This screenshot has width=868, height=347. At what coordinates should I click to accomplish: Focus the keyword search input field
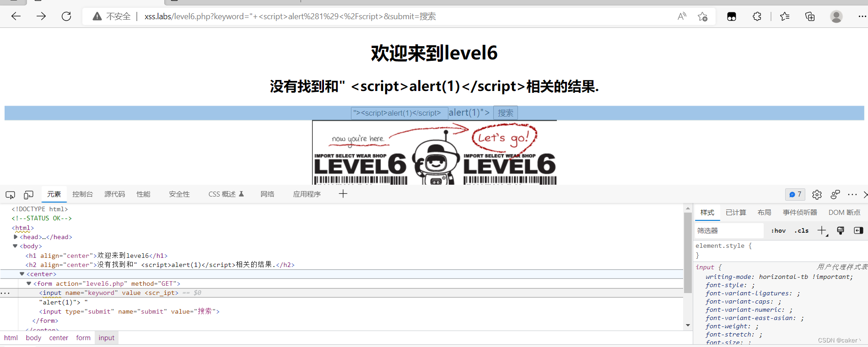399,113
